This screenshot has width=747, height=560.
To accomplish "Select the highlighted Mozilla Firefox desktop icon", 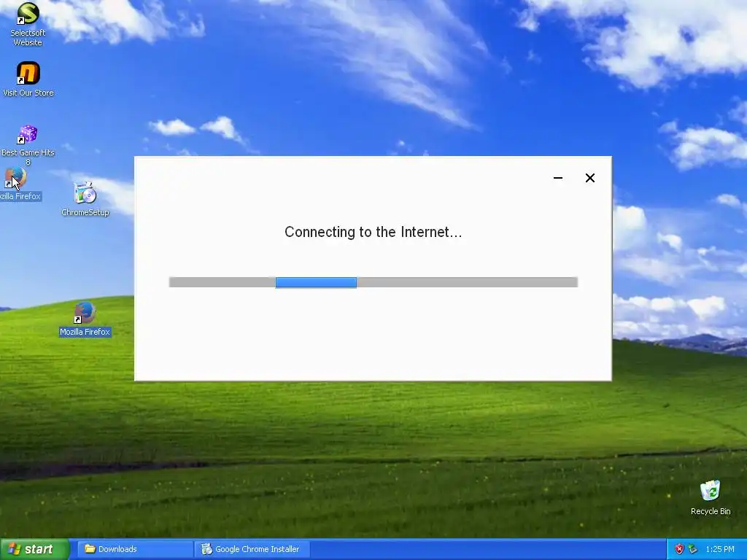I will click(x=85, y=319).
